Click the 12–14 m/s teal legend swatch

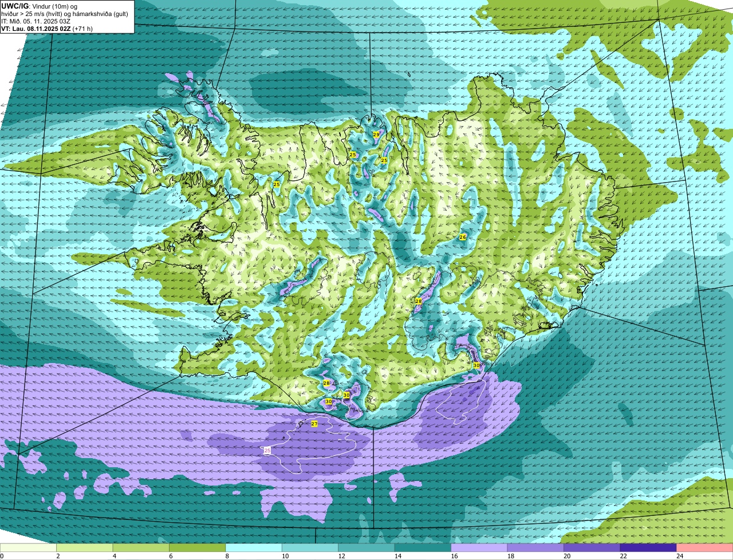(x=367, y=547)
